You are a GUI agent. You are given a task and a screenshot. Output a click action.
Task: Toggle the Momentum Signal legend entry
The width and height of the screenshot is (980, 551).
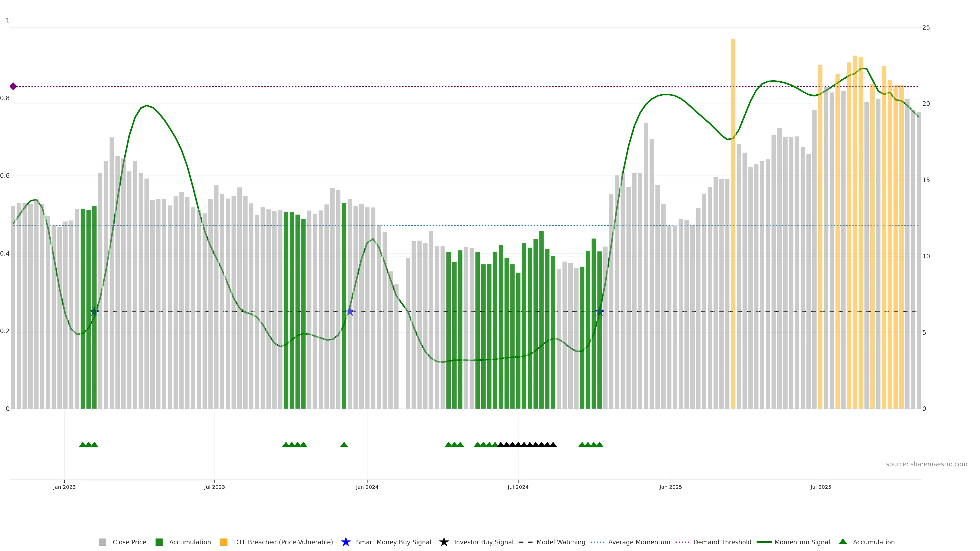(x=802, y=542)
